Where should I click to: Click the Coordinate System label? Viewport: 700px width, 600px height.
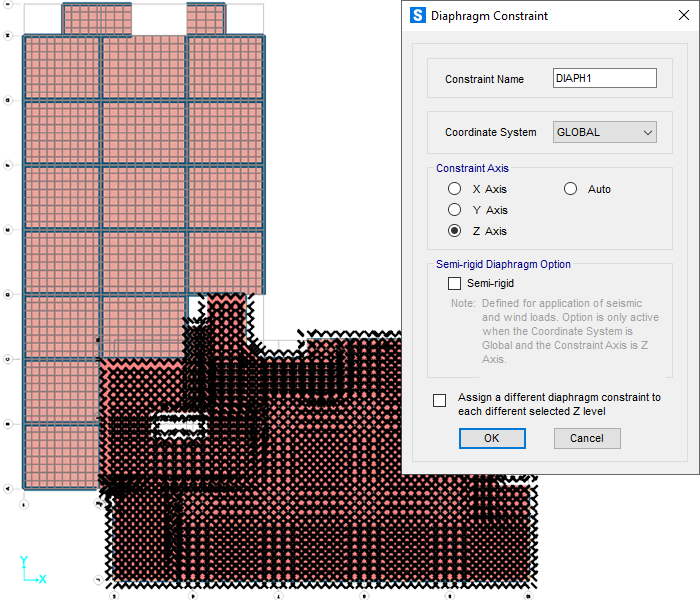[490, 132]
